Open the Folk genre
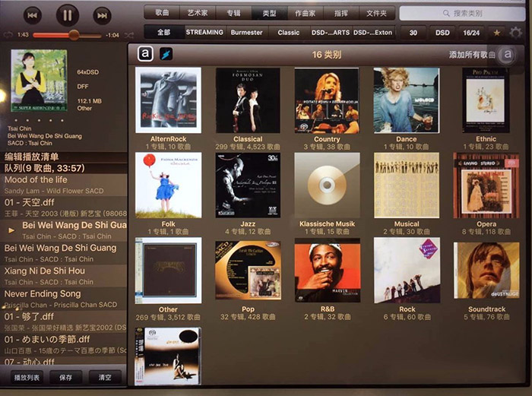The image size is (532, 396). pos(168,194)
